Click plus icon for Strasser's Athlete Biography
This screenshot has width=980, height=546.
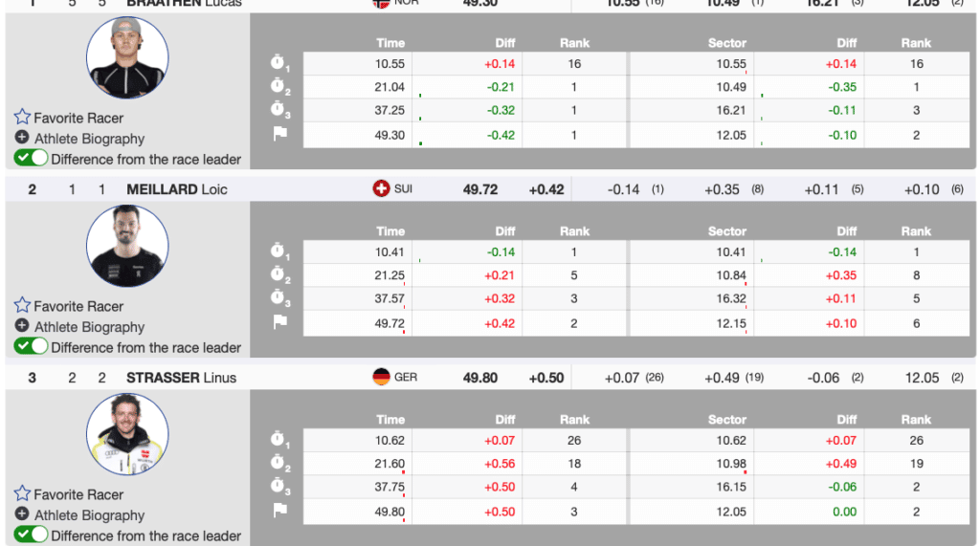[x=22, y=515]
